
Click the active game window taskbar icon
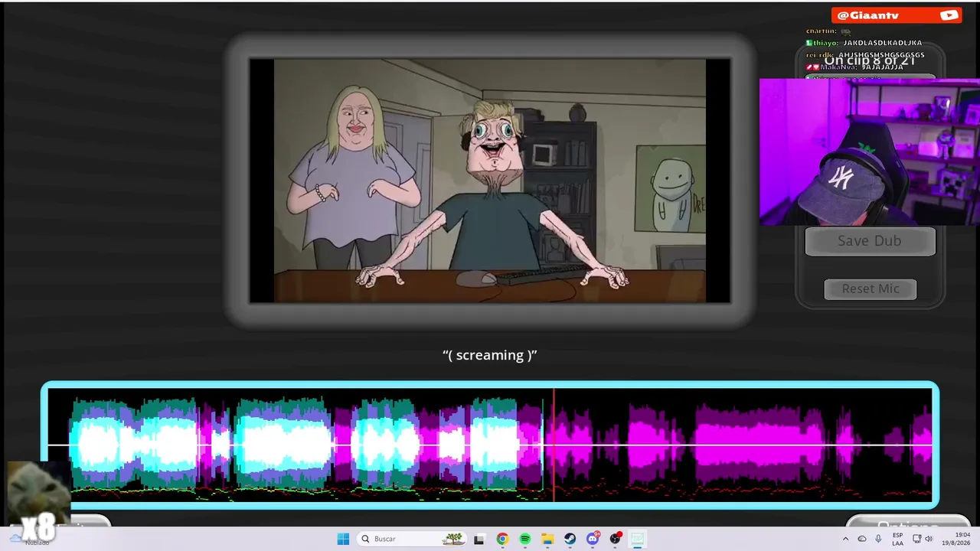(638, 539)
